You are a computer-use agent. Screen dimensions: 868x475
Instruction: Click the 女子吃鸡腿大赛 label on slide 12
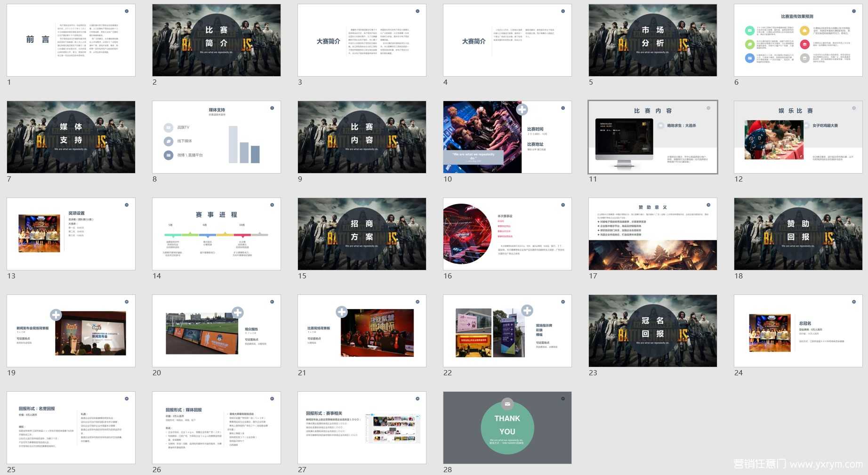[x=825, y=126]
